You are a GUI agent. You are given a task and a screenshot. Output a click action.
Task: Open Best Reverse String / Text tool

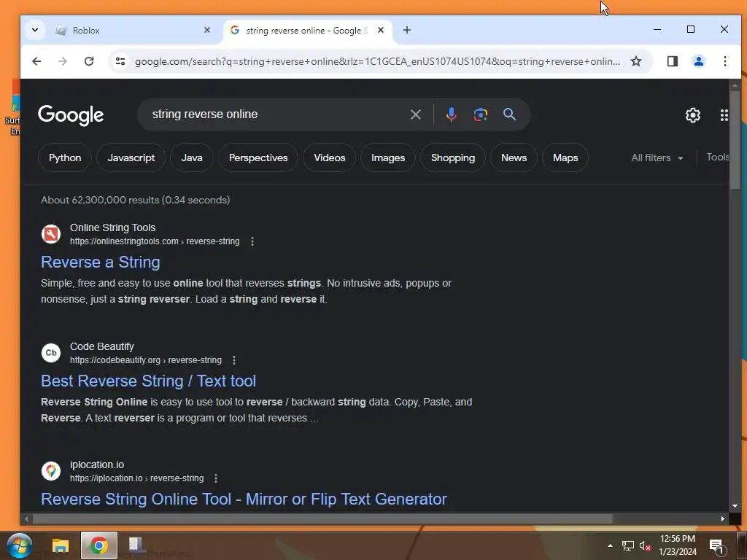pyautogui.click(x=149, y=381)
